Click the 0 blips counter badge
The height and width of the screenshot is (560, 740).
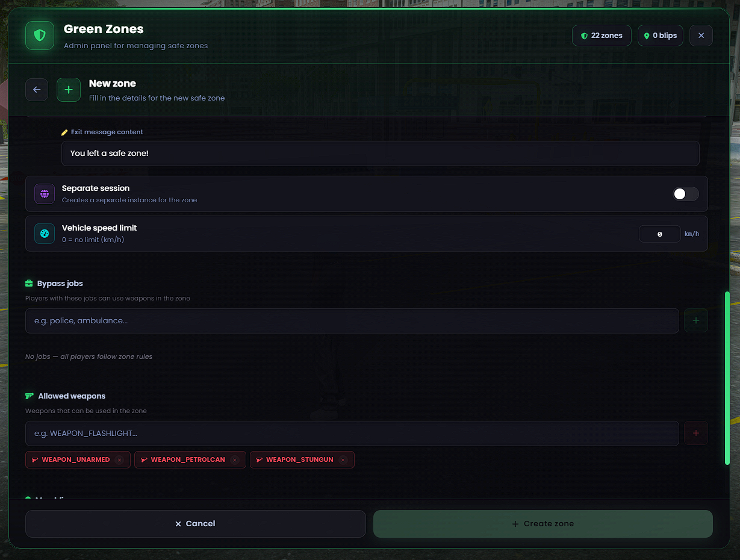pos(661,36)
